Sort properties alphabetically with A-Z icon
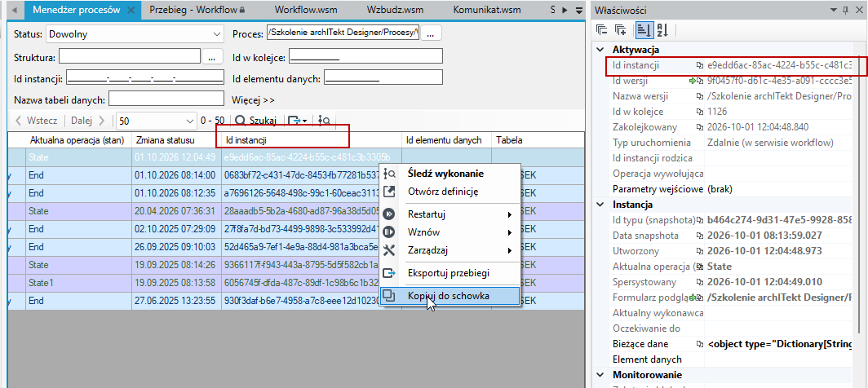The height and width of the screenshot is (388, 868). click(x=662, y=30)
